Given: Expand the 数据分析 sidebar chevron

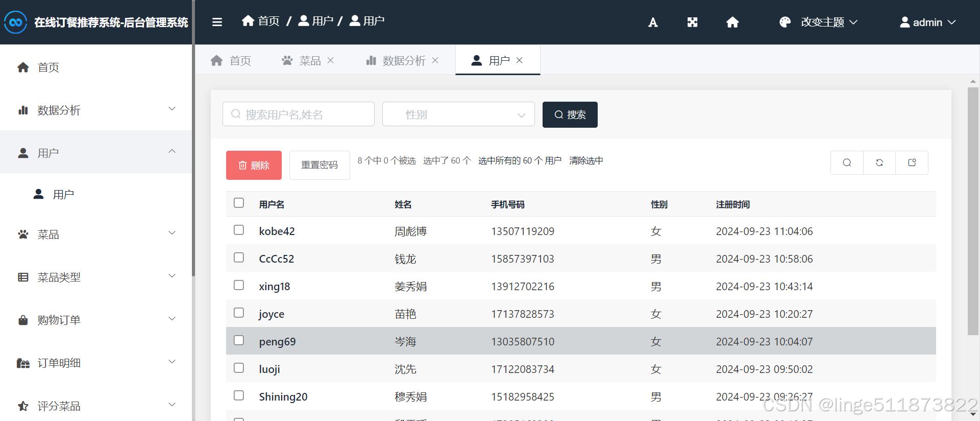Looking at the screenshot, I should click(172, 109).
